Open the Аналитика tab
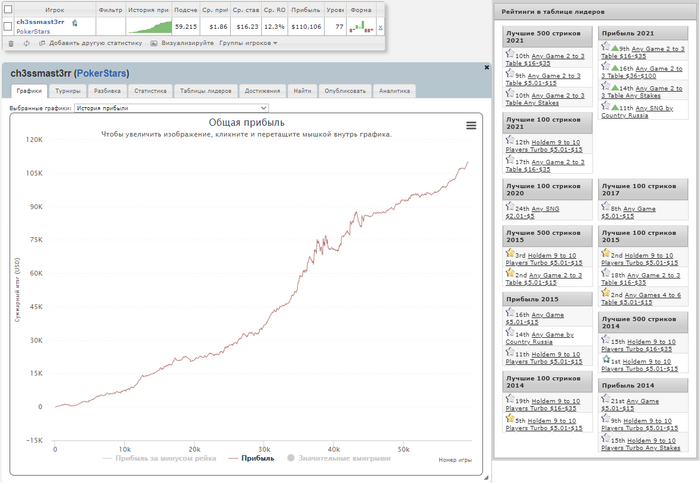700x484 pixels. pos(394,91)
